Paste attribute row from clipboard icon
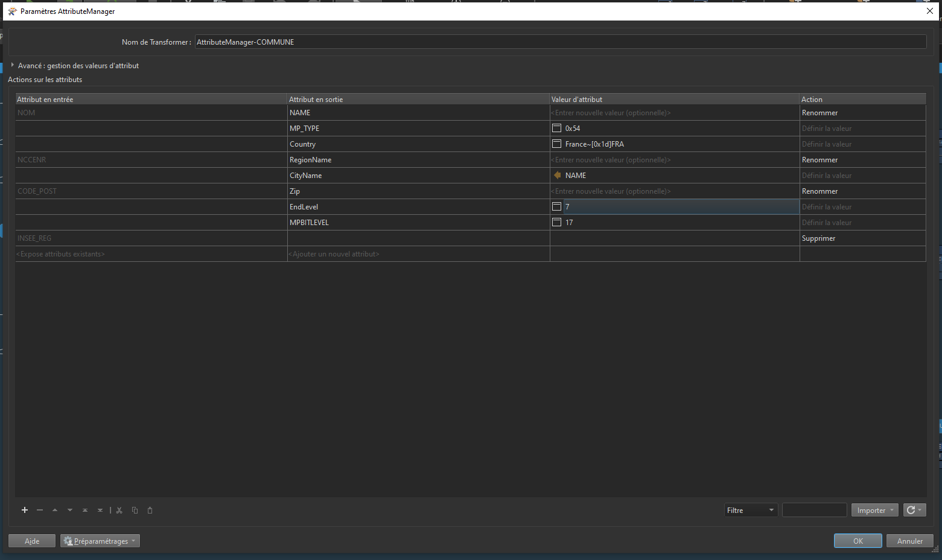The image size is (942, 560). (x=150, y=510)
